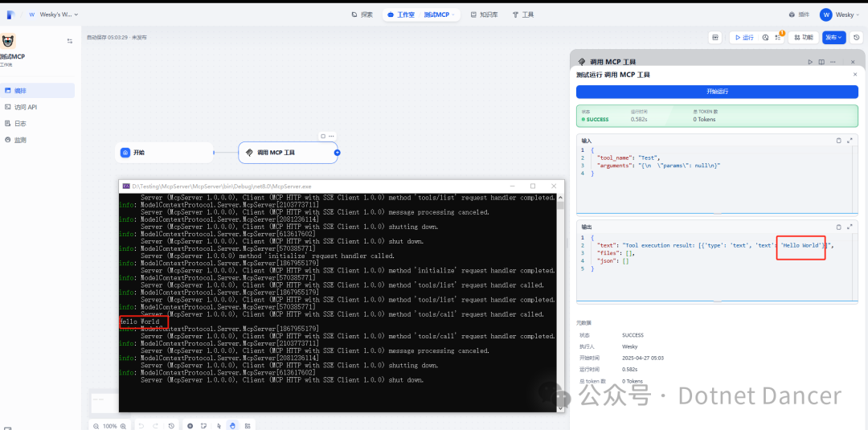Screen dimensions: 868x430
Task: Maximize the McpServer.exe console window
Action: point(533,186)
